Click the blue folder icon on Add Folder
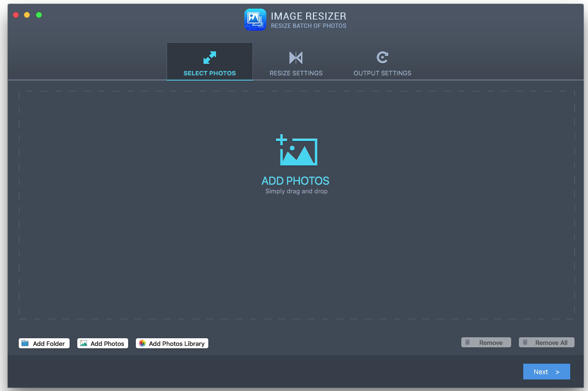 click(25, 344)
